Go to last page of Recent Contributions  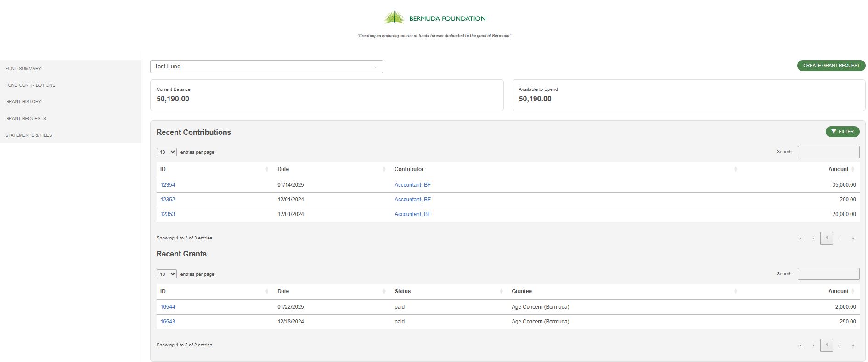(x=853, y=238)
